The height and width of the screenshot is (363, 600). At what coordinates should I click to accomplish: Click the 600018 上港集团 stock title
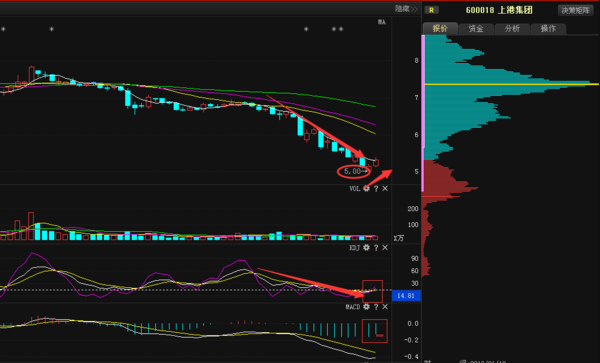coord(499,10)
